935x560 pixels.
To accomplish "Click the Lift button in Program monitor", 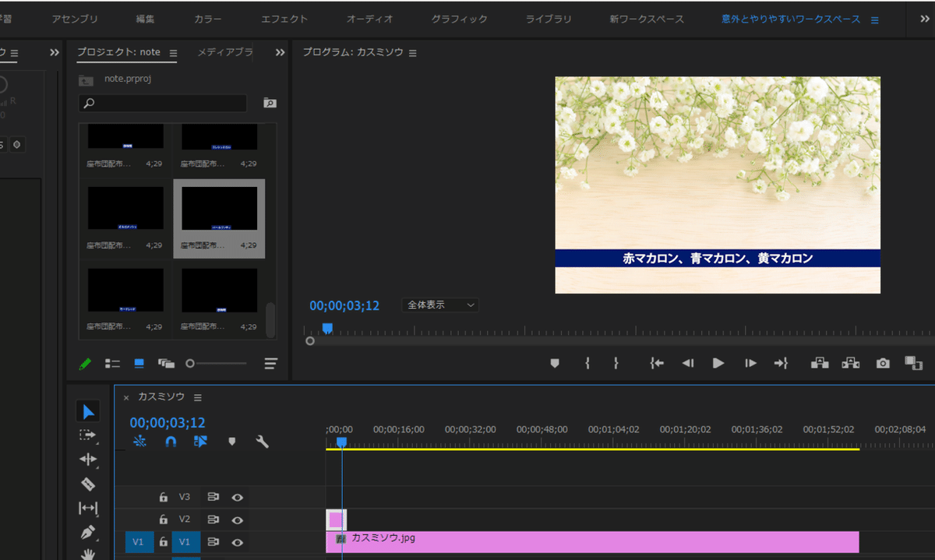I will click(820, 362).
